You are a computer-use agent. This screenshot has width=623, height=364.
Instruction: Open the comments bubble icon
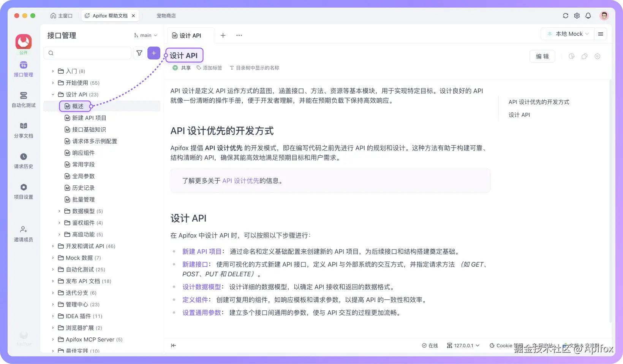pyautogui.click(x=585, y=56)
